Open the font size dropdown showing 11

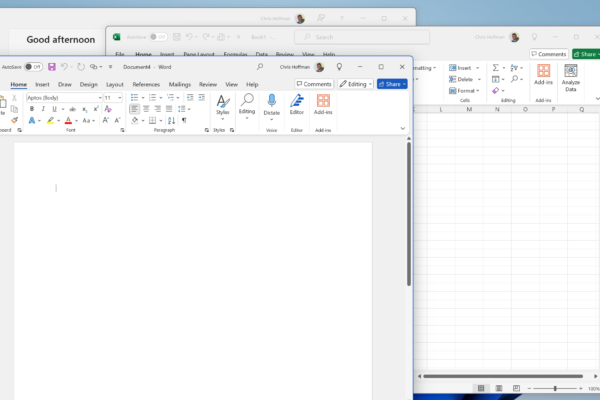click(x=120, y=98)
